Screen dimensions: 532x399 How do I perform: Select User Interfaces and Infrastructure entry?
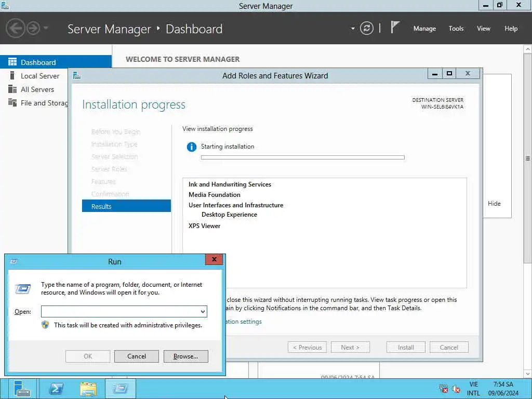click(235, 205)
